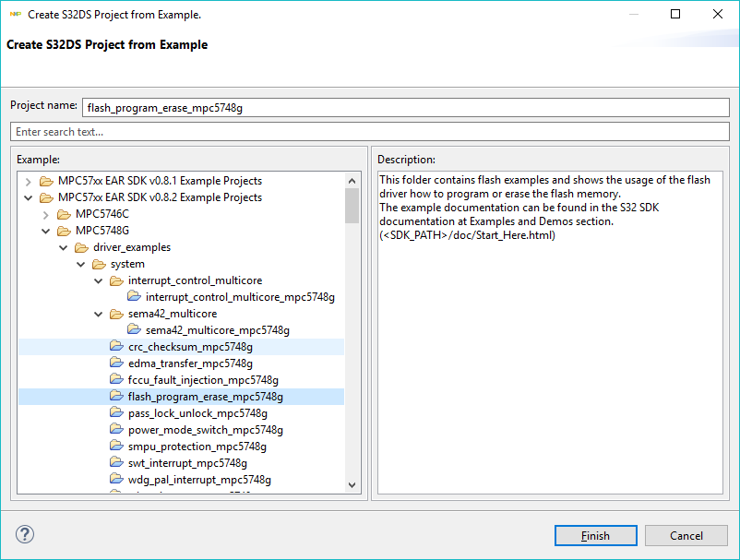This screenshot has height=560, width=740.
Task: Collapse the system folder node
Action: 81,264
